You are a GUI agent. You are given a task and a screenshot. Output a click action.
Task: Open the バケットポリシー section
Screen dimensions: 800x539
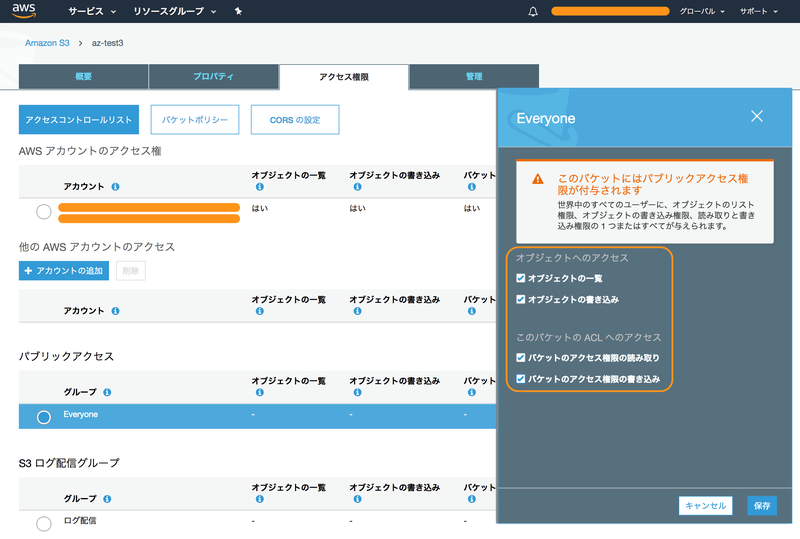pos(195,119)
